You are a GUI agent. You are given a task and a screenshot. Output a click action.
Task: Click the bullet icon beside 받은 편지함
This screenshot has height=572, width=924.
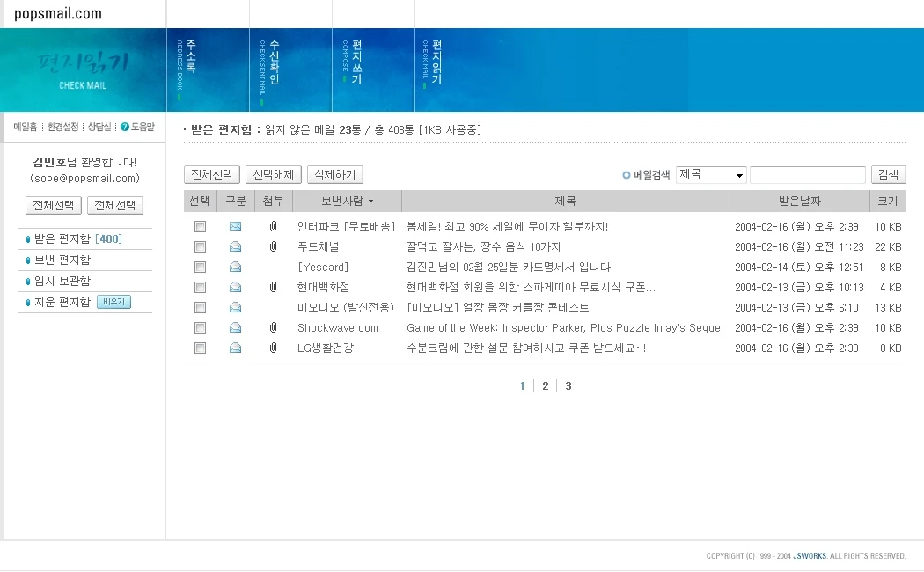[x=27, y=239]
